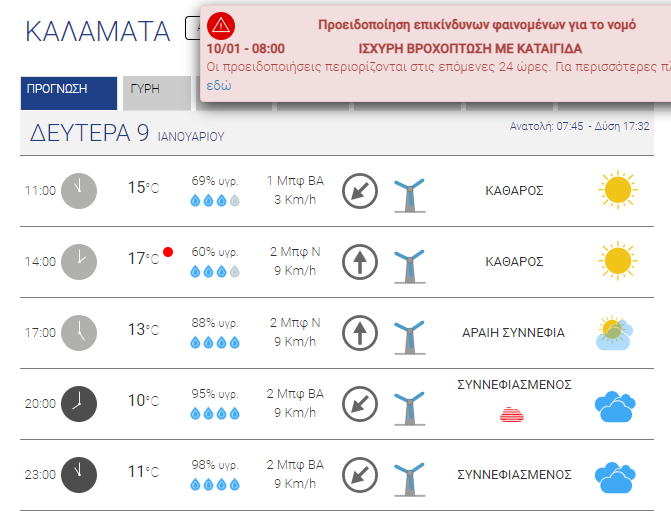Click the ΙΣΧΥΡΗ ΒΡΟΧΟΠΤΩΣΗ ΜΕ ΚΑΤΑΙΓΙΔΑ warning text

pos(470,49)
